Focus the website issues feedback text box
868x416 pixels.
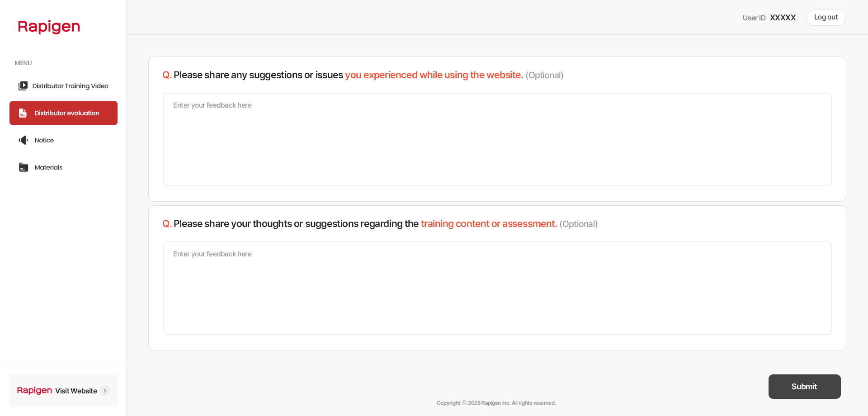497,139
